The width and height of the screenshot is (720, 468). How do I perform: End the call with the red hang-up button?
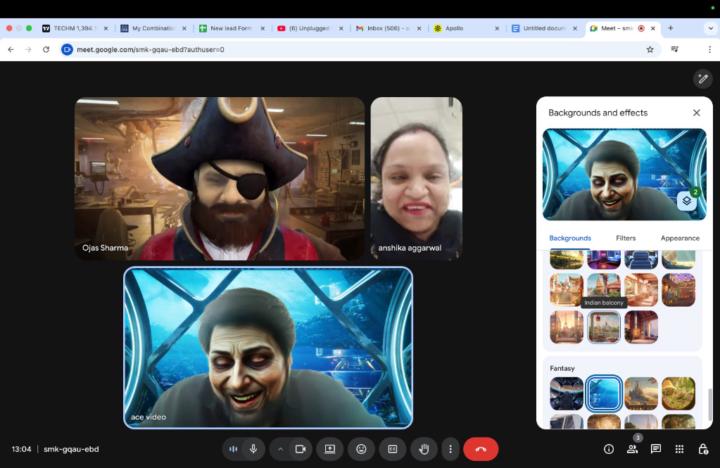[x=480, y=449]
